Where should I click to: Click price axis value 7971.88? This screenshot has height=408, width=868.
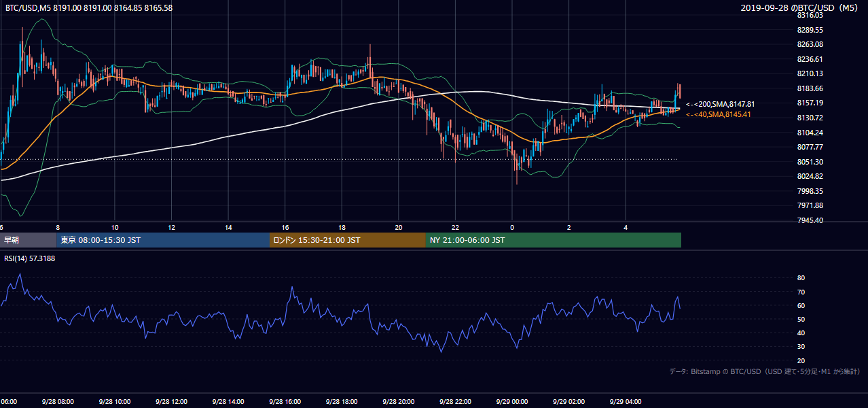coord(810,205)
